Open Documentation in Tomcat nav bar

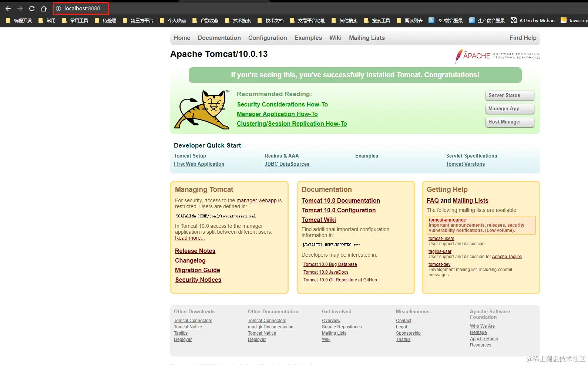[x=219, y=38]
